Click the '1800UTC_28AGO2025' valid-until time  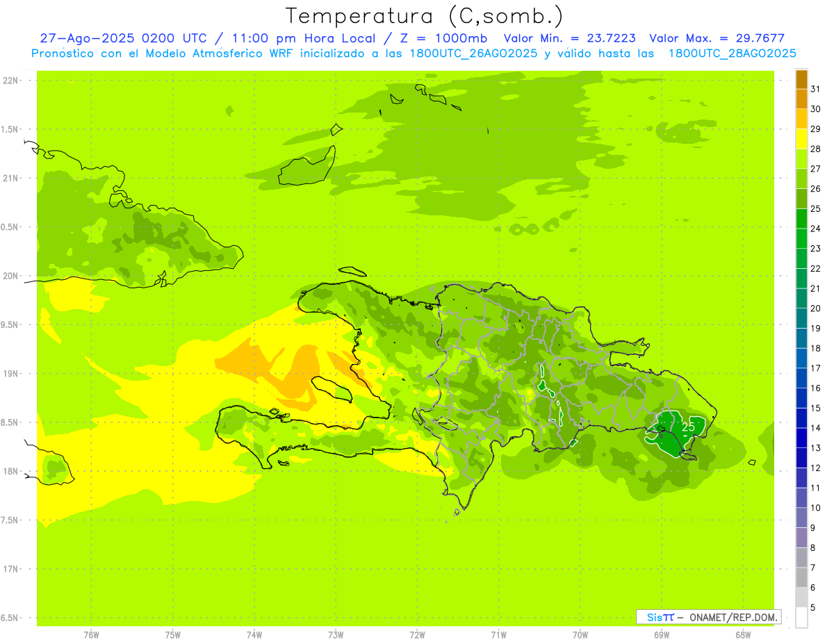[732, 53]
